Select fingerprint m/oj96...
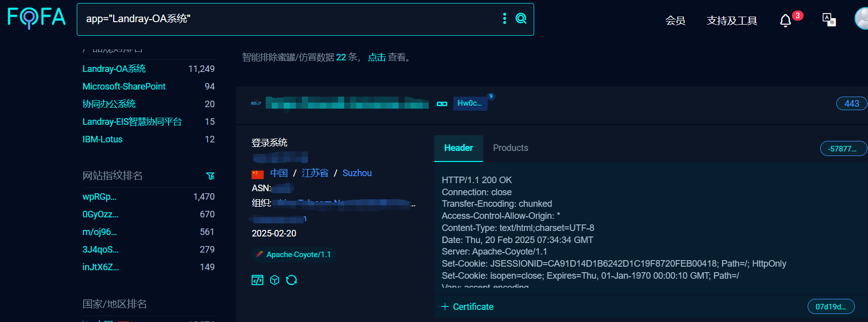 100,232
